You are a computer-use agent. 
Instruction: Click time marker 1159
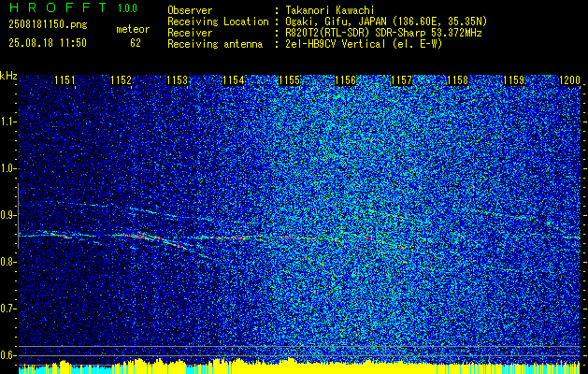pos(514,80)
